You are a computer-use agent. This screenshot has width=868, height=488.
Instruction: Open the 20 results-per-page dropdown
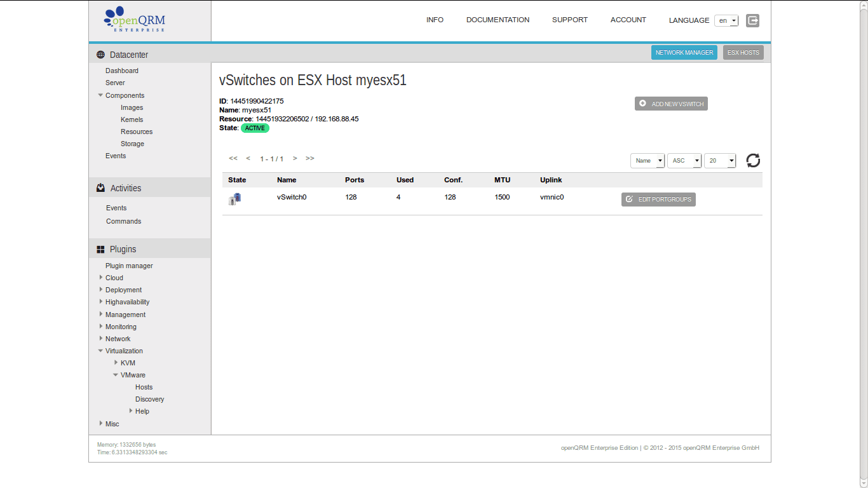(x=721, y=161)
